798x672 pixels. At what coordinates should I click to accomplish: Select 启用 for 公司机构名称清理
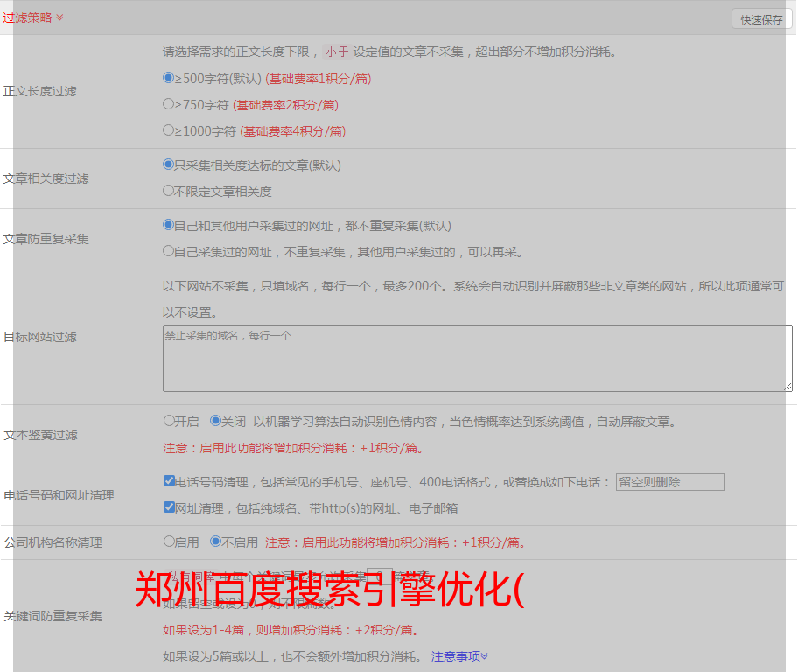[x=169, y=541]
